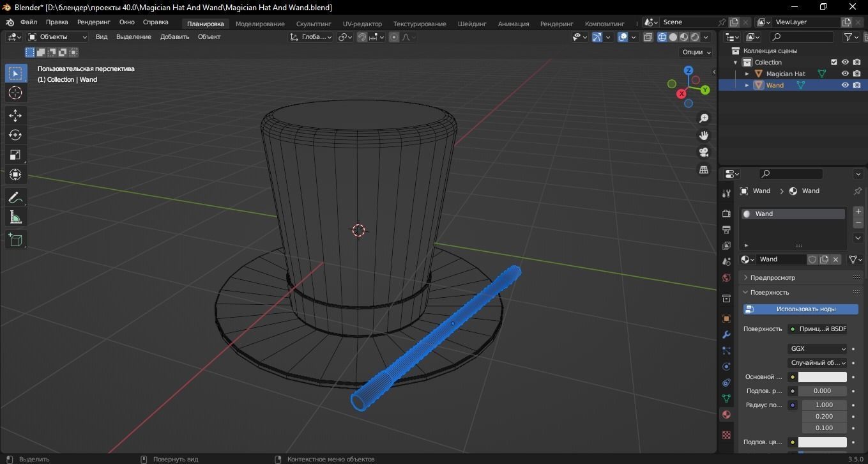Select the Measure tool
Image resolution: width=868 pixels, height=464 pixels.
coord(15,218)
